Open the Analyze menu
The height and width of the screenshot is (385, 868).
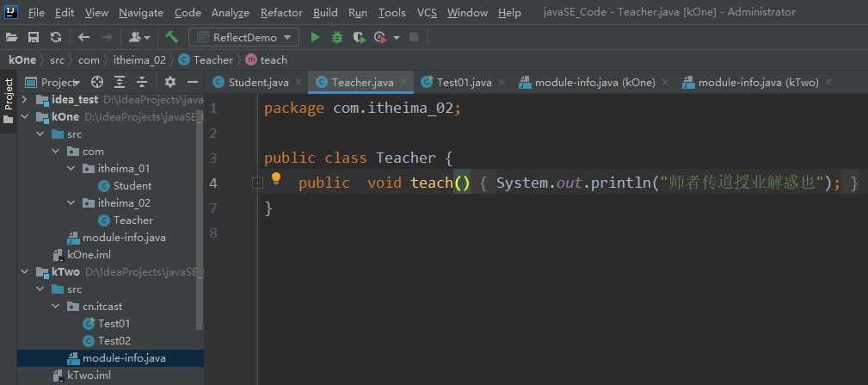231,12
